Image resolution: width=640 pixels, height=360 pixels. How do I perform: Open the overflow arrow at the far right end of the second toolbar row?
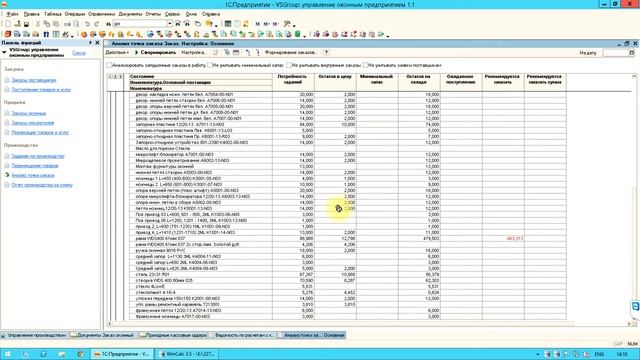tap(387, 36)
